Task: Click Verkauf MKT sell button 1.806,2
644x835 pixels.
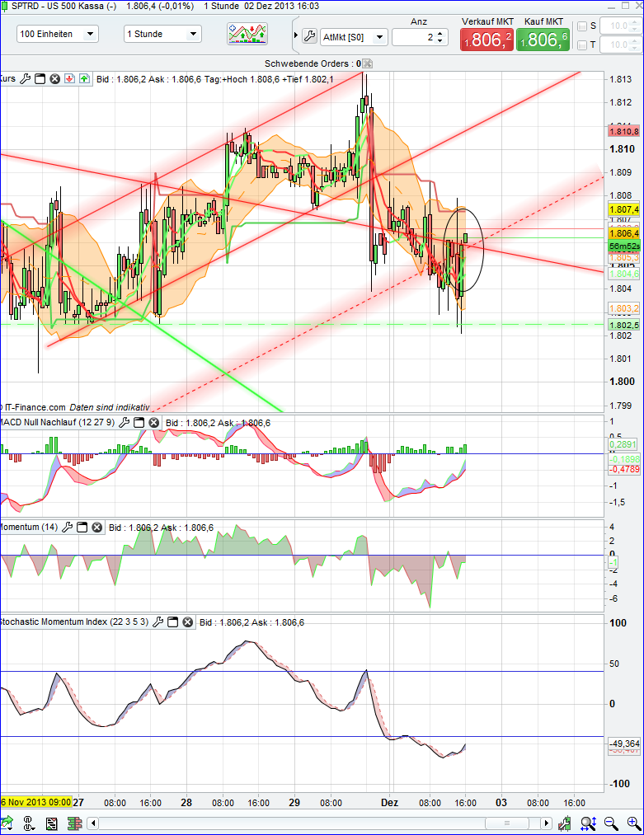Action: coord(487,40)
